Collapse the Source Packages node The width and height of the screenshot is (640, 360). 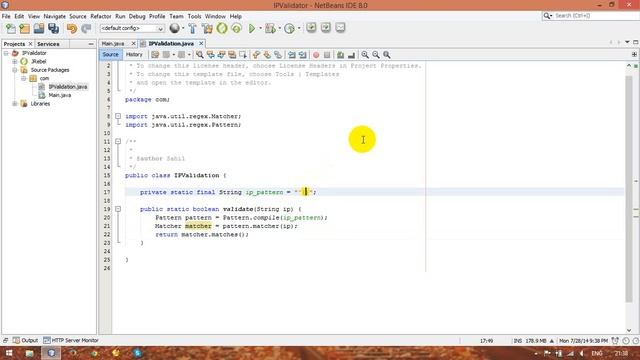pos(15,70)
